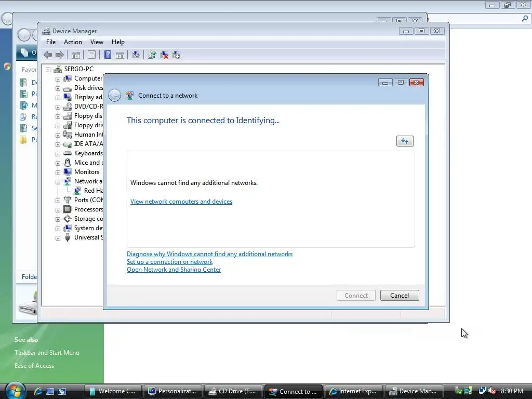The image size is (532, 399).
Task: Select the Monitors category icon in tree
Action: coord(68,172)
